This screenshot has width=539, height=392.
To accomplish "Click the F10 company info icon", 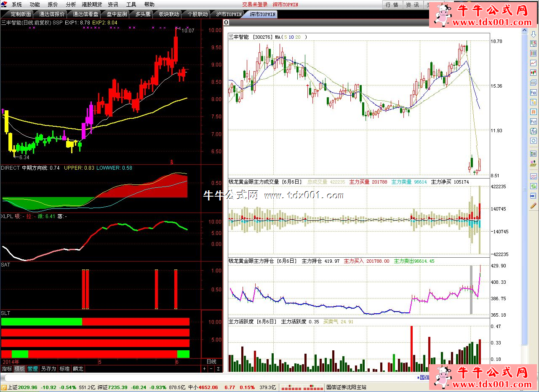I will click(x=534, y=92).
